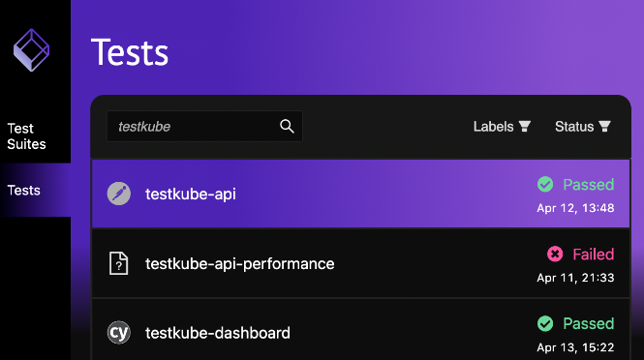Open the testkube-api-performance test
The image size is (644, 360).
pyautogui.click(x=239, y=263)
